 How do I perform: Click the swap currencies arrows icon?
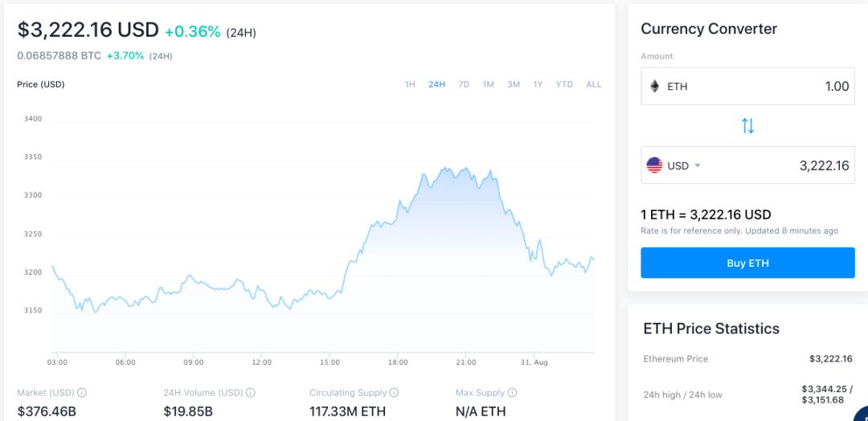[747, 125]
